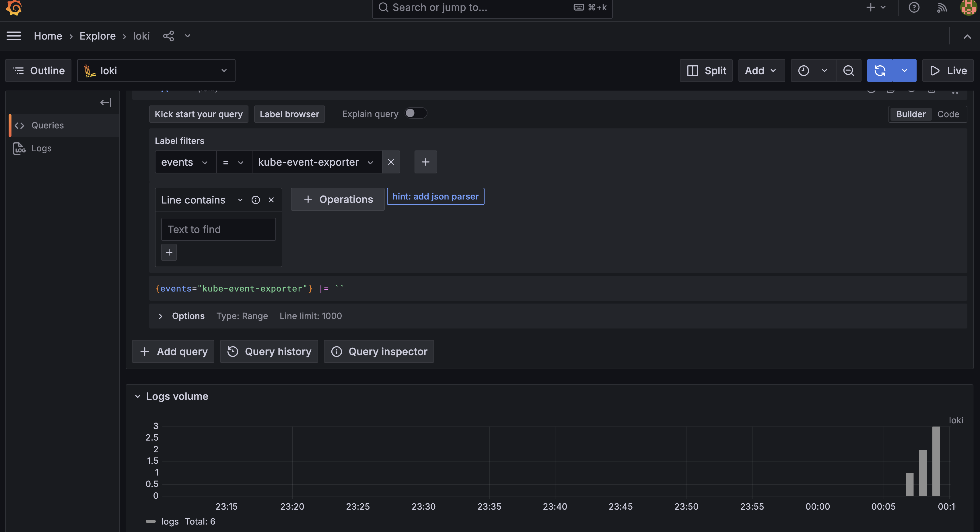Start Live streaming

click(x=948, y=71)
